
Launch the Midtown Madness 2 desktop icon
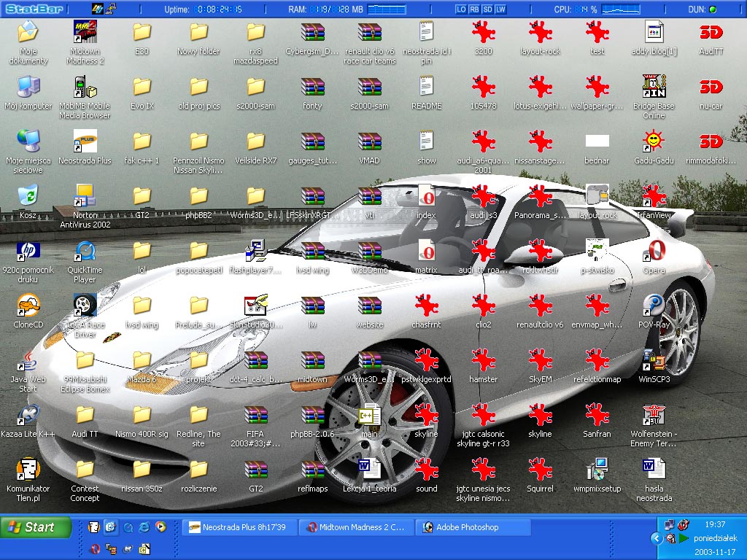point(85,33)
